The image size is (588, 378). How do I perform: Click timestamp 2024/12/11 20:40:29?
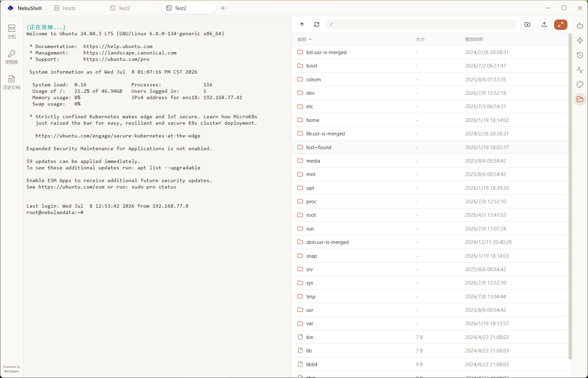(x=488, y=242)
